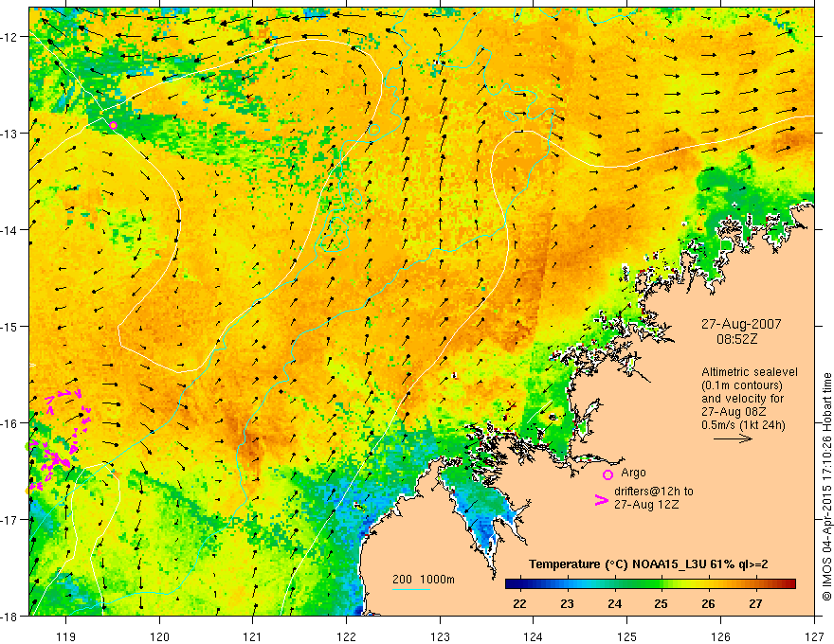Click the latitude -12 axis label
Viewport: 834px width, 644px height.
pyautogui.click(x=10, y=37)
